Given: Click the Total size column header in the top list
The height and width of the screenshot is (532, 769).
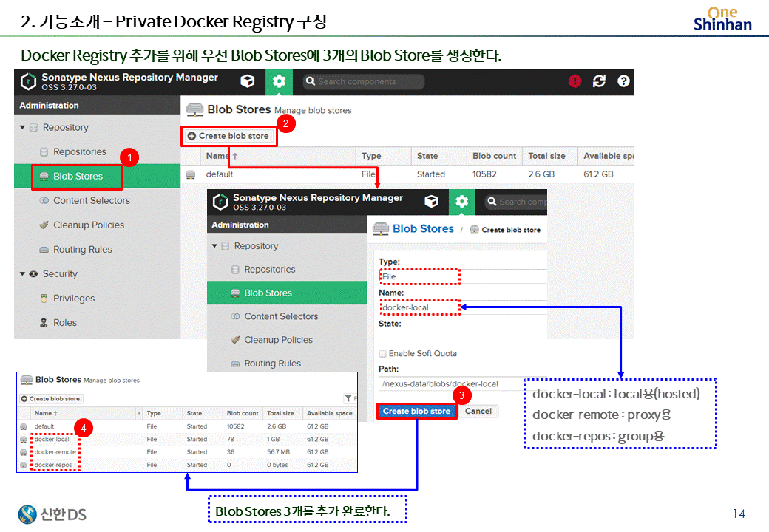Looking at the screenshot, I should (x=549, y=156).
